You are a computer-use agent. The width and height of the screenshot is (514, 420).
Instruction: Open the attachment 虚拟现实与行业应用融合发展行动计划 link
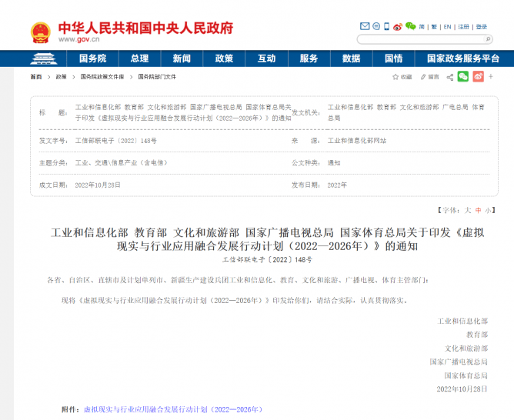pyautogui.click(x=173, y=409)
